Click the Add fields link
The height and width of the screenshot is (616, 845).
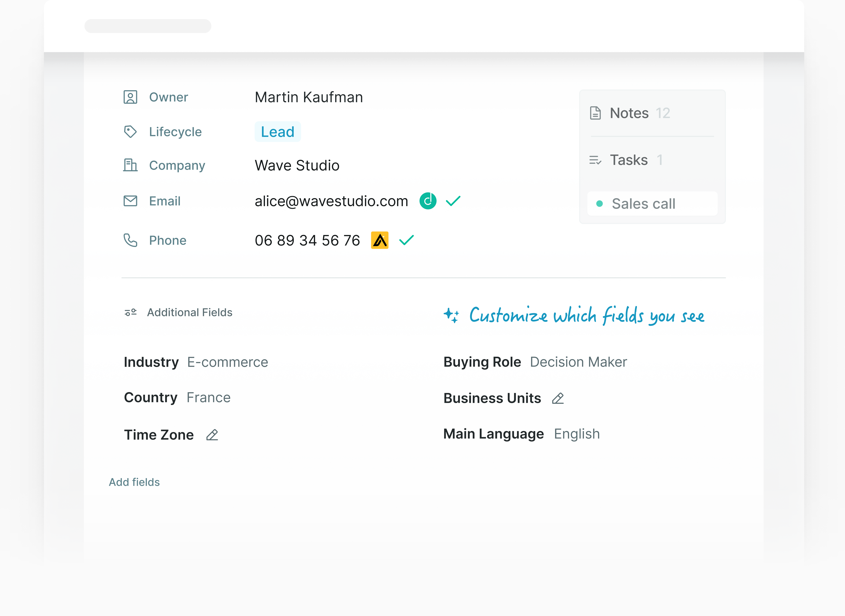[x=134, y=482]
